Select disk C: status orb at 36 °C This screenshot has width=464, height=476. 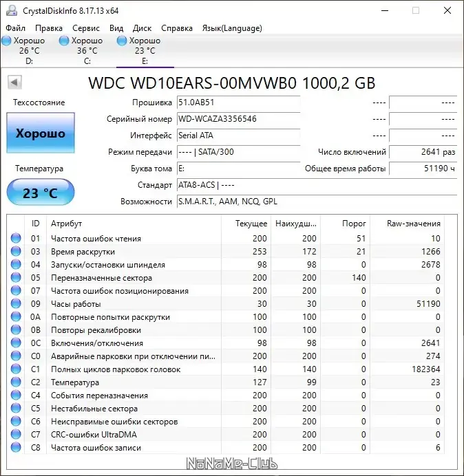tap(64, 41)
